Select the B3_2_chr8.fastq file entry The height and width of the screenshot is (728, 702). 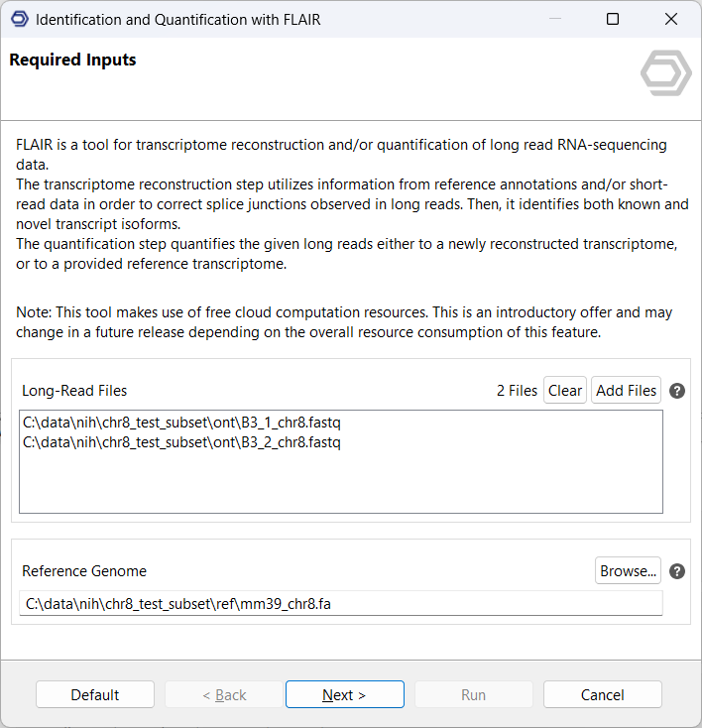(181, 442)
